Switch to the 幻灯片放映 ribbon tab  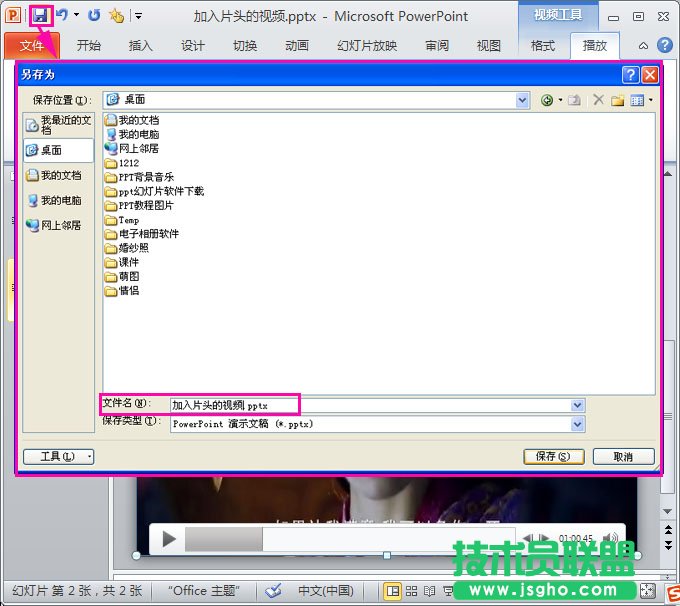(x=367, y=45)
